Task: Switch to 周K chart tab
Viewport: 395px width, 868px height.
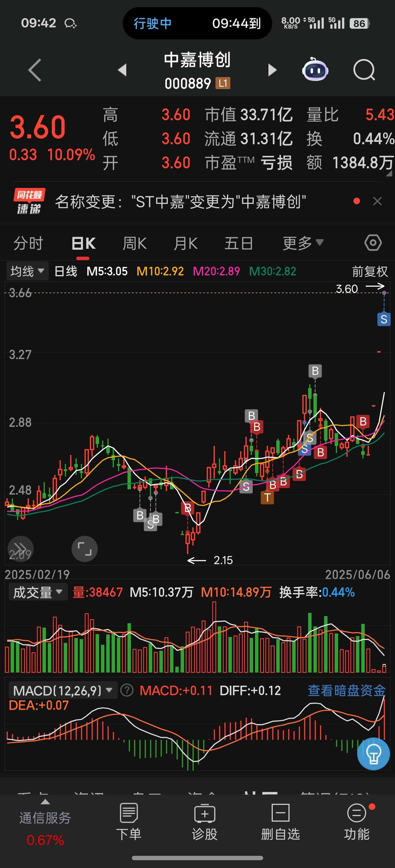Action: coord(135,243)
